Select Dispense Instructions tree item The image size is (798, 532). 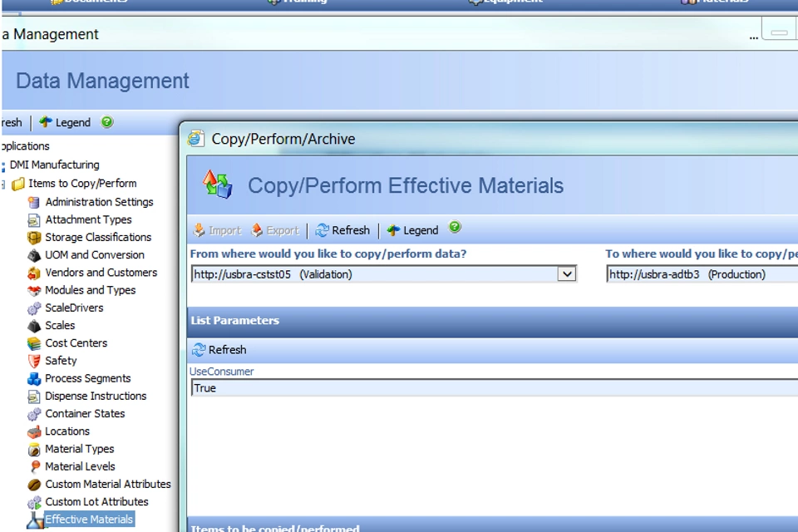click(95, 397)
